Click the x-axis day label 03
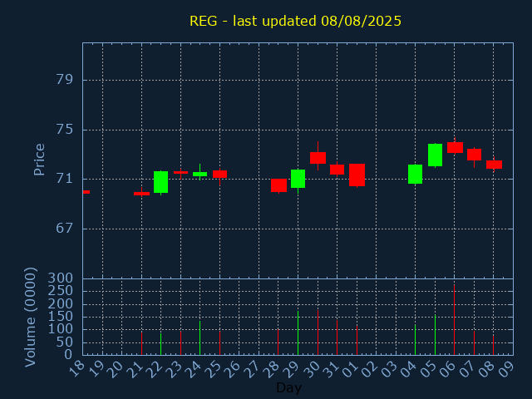Screen dimensions: 532x399 click(x=391, y=369)
